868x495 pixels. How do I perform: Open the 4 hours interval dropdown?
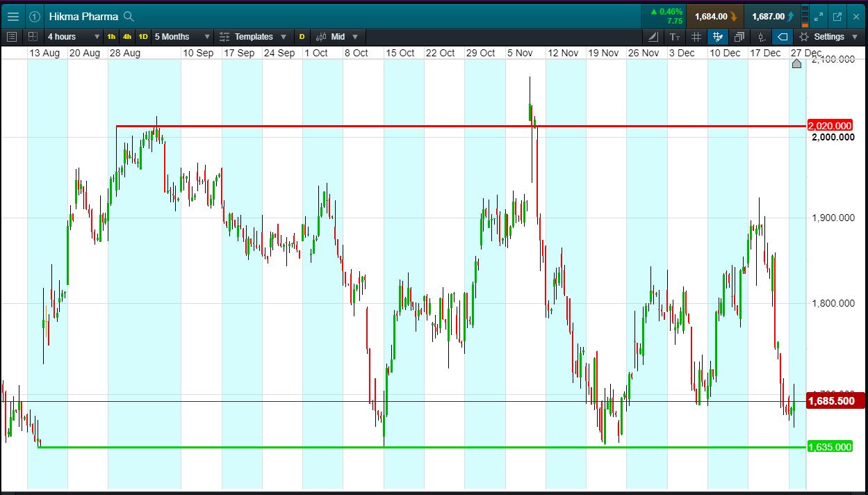tap(74, 37)
